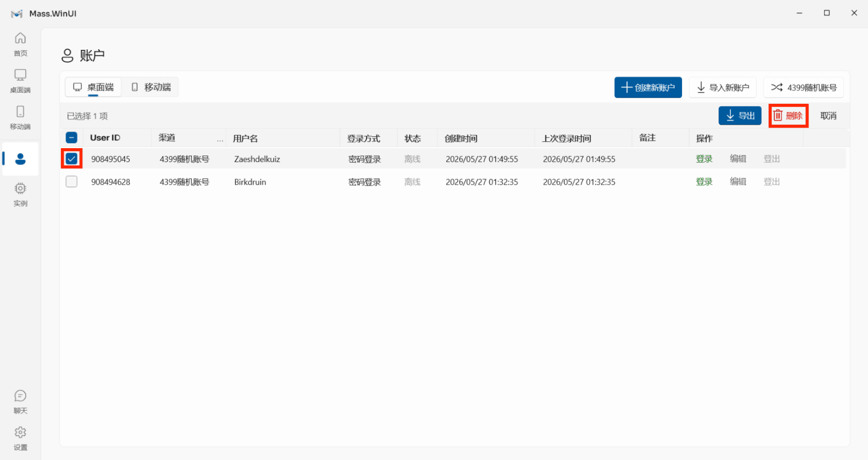Viewport: 868px width, 460px height.
Task: Check the checkbox for user 908494628
Action: 72,182
